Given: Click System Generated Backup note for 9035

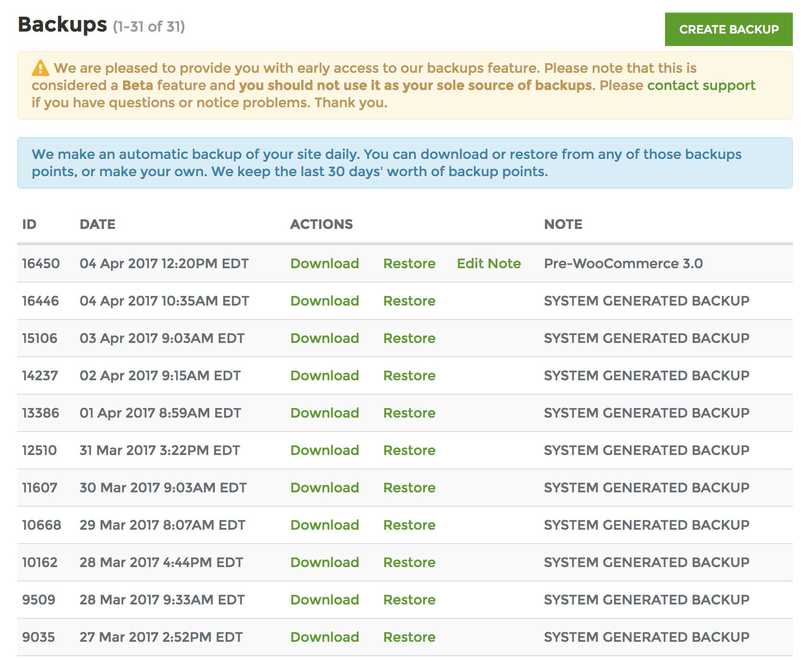Looking at the screenshot, I should point(646,637).
